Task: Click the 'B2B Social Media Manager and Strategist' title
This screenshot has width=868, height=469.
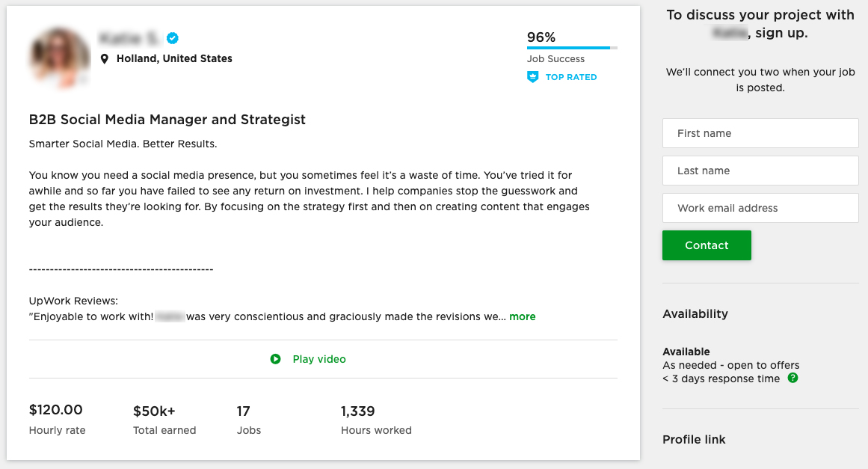Action: 167,120
